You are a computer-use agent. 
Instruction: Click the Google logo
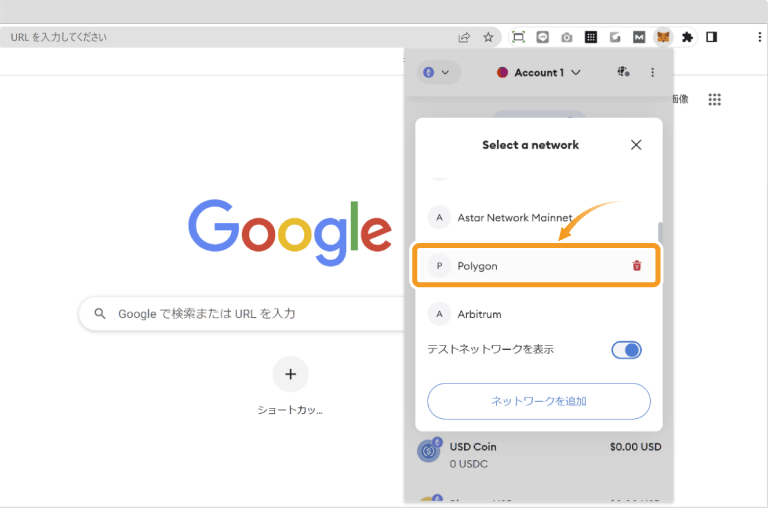[290, 233]
